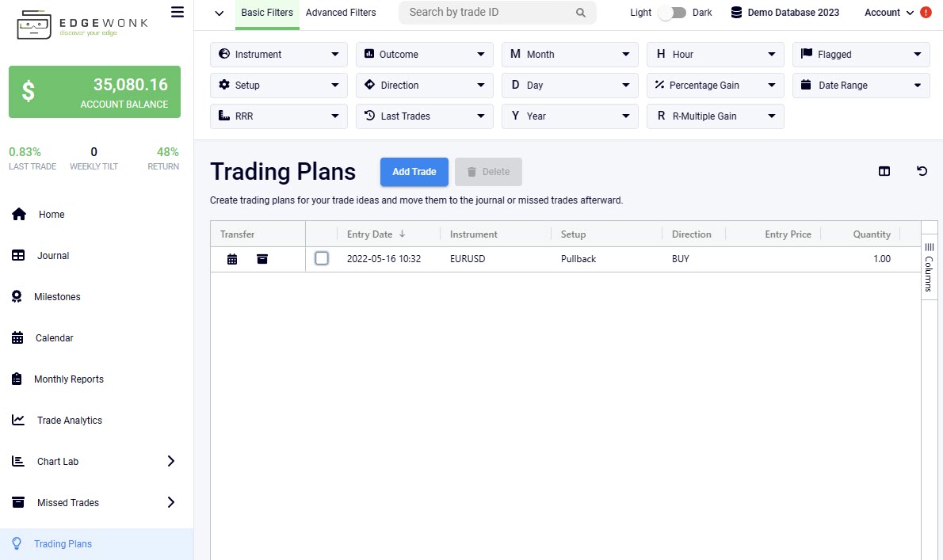Toggle the Light/Dark theme switch

tap(671, 13)
